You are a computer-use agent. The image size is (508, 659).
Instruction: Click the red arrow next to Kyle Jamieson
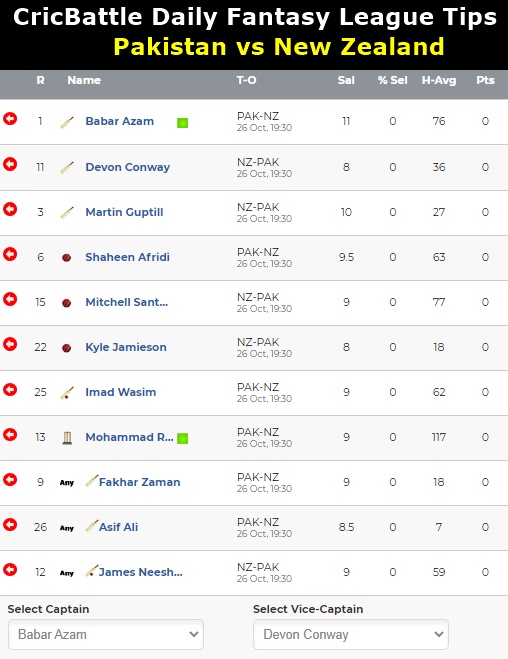[10, 344]
